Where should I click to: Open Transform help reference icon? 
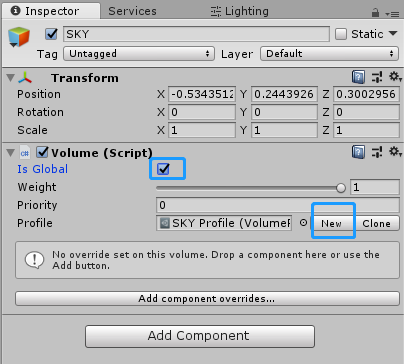(358, 77)
